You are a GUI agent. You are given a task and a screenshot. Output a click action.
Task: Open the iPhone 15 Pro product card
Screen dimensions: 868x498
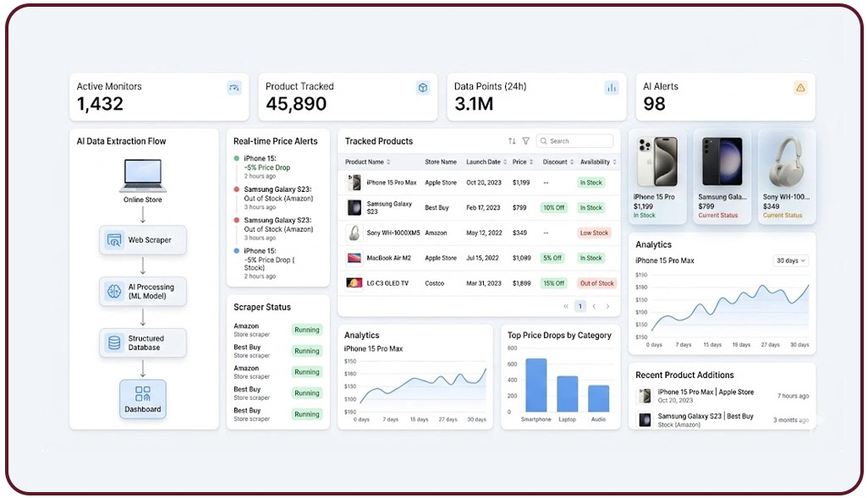tap(657, 177)
